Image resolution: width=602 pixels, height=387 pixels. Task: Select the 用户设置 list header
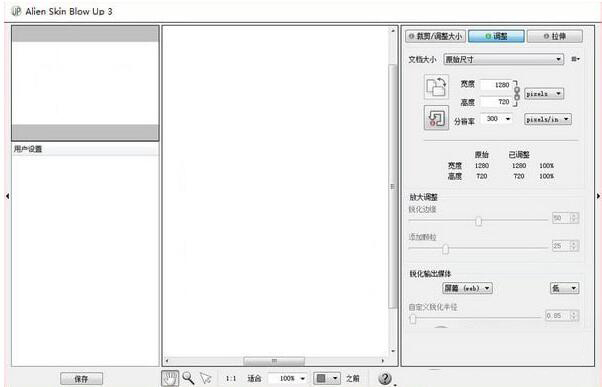[85, 149]
